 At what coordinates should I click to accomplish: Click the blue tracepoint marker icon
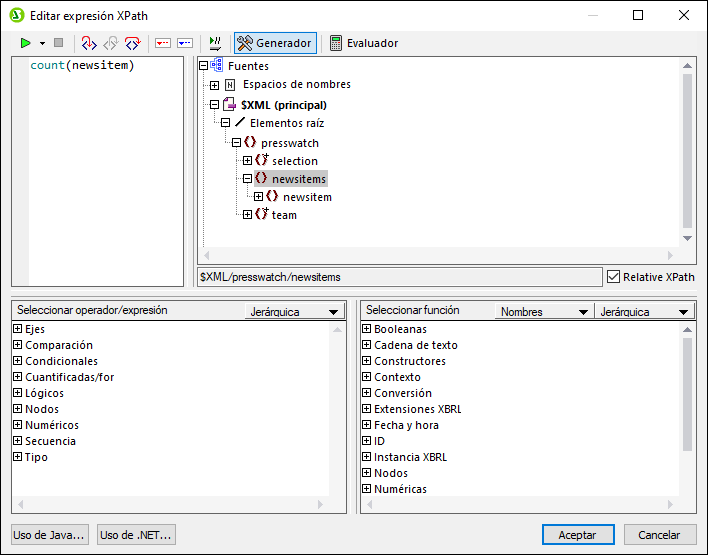184,43
